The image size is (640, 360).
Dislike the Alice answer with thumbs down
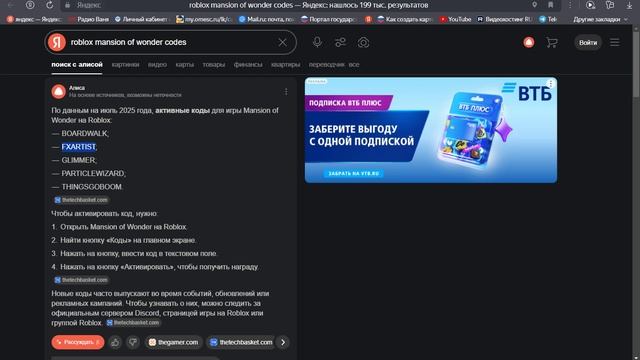[133, 342]
